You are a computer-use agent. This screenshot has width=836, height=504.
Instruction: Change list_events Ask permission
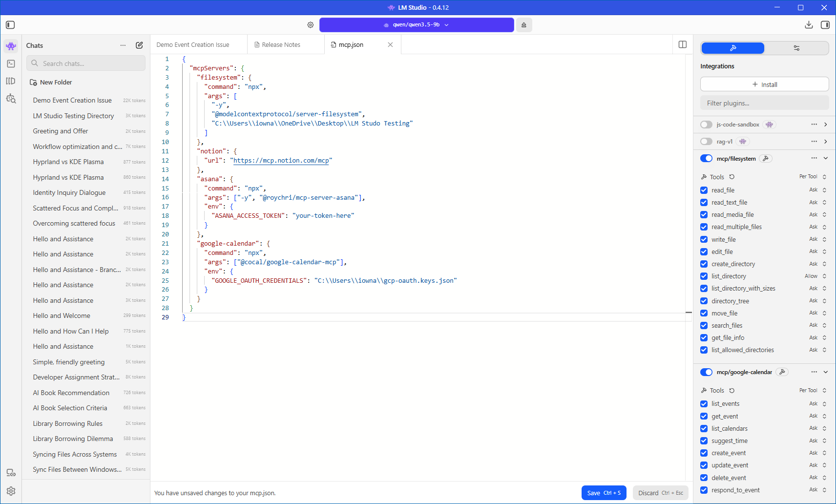pos(817,404)
